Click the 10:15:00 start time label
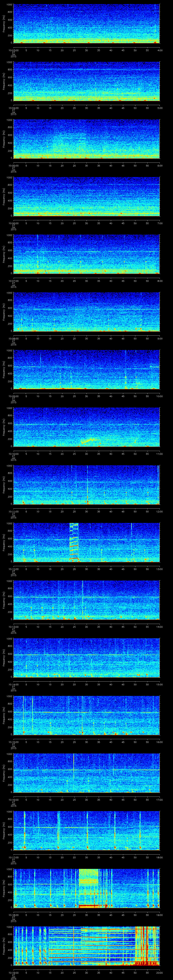 pos(13,742)
